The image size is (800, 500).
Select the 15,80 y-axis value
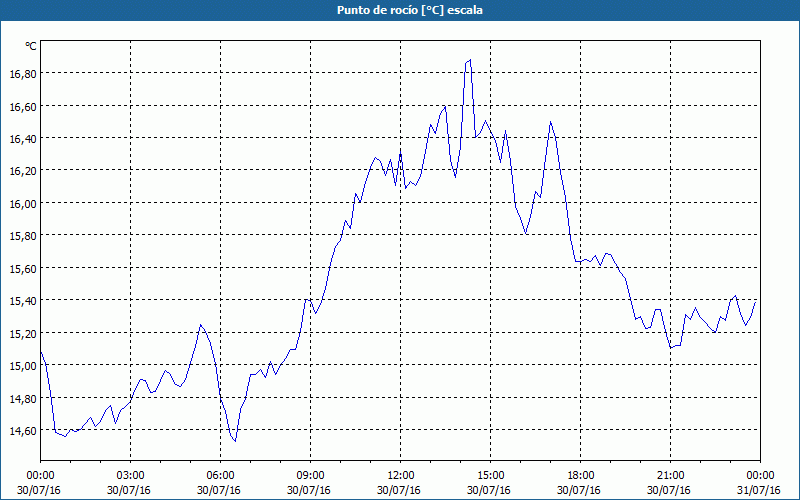pyautogui.click(x=23, y=236)
